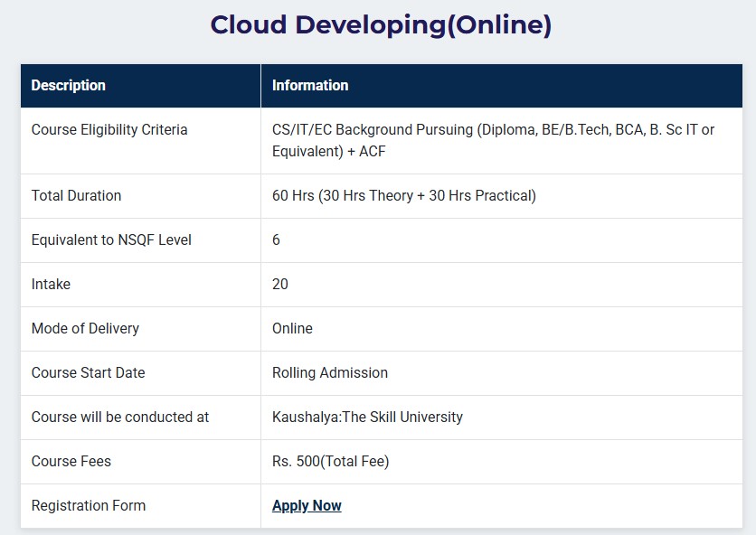The width and height of the screenshot is (756, 535).
Task: Click the Course will be conducted at label
Action: tap(120, 418)
